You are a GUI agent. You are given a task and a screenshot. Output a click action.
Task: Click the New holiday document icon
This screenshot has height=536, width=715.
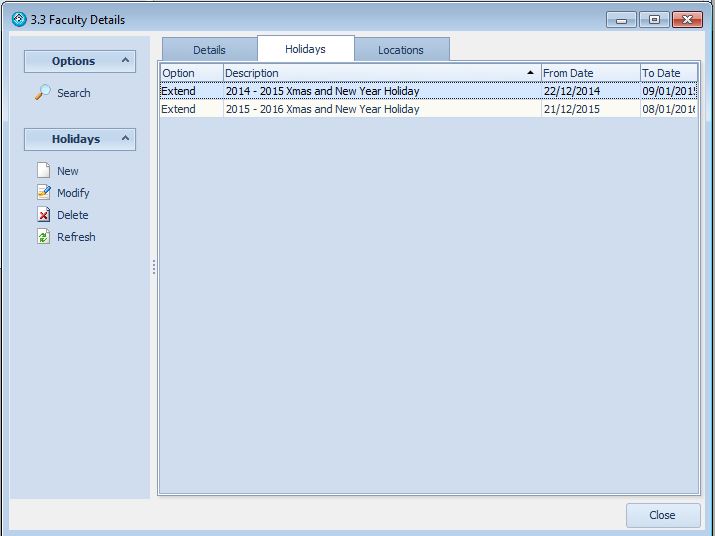[x=43, y=171]
